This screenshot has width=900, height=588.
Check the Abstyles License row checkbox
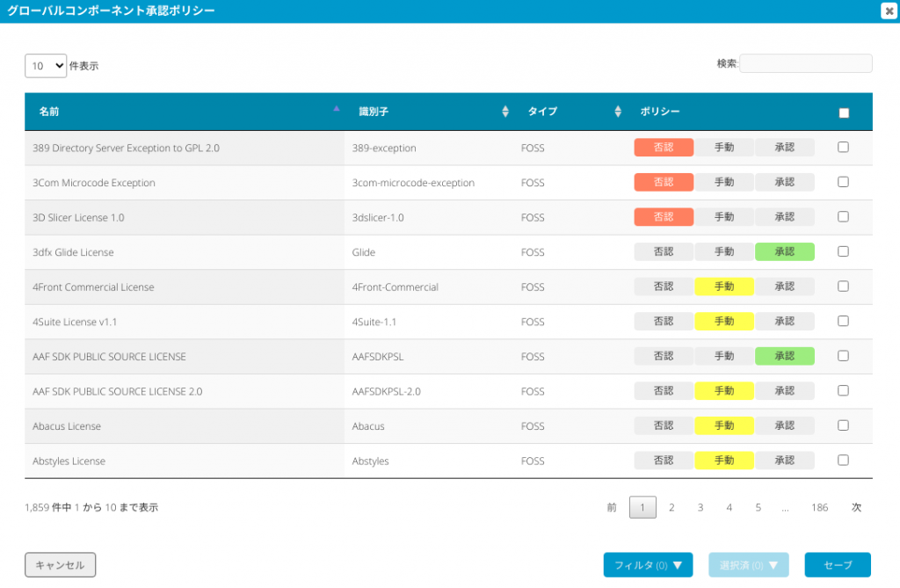(x=843, y=461)
